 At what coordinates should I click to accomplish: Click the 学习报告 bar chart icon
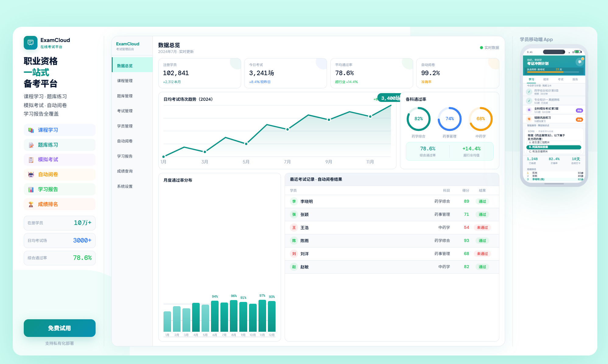31,189
